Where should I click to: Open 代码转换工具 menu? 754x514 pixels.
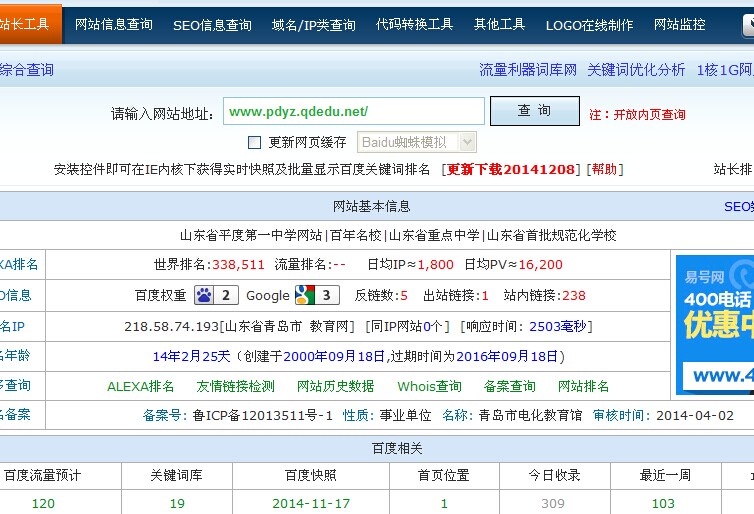pos(415,25)
